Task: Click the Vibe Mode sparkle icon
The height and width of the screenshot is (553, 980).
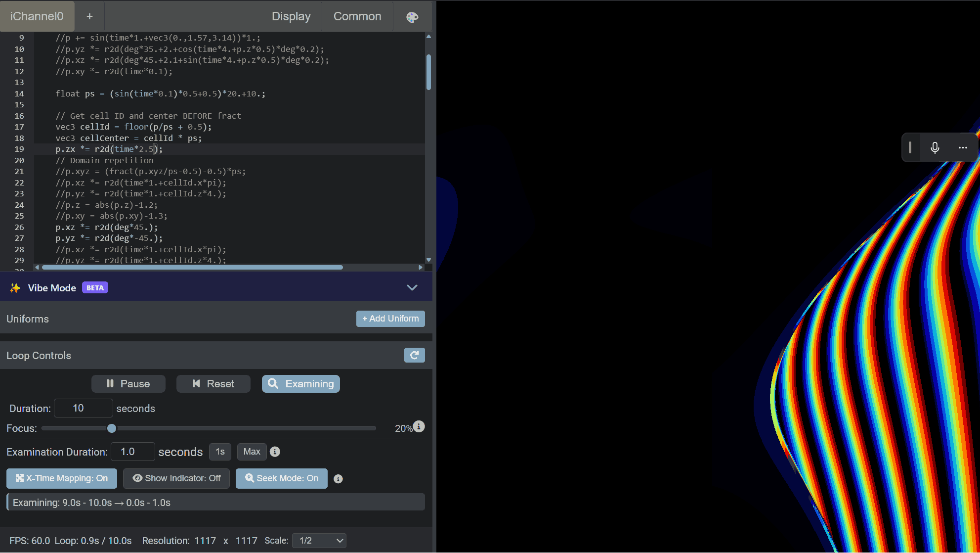Action: click(x=15, y=287)
